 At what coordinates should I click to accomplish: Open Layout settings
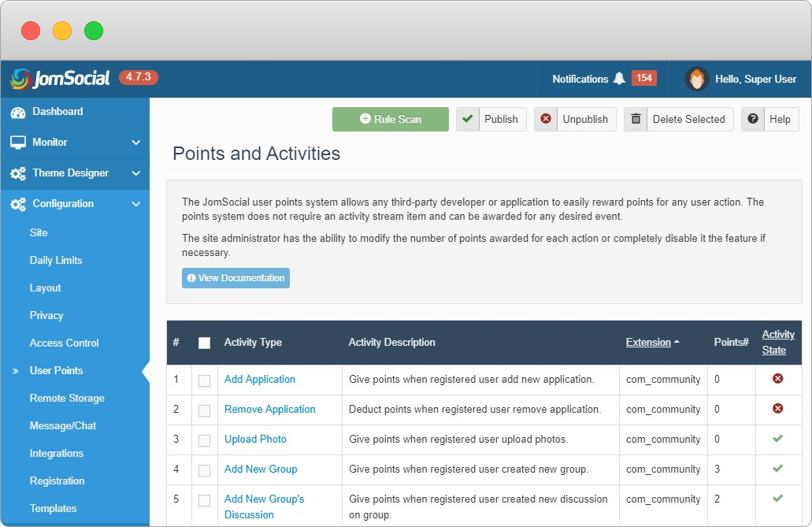[x=45, y=288]
